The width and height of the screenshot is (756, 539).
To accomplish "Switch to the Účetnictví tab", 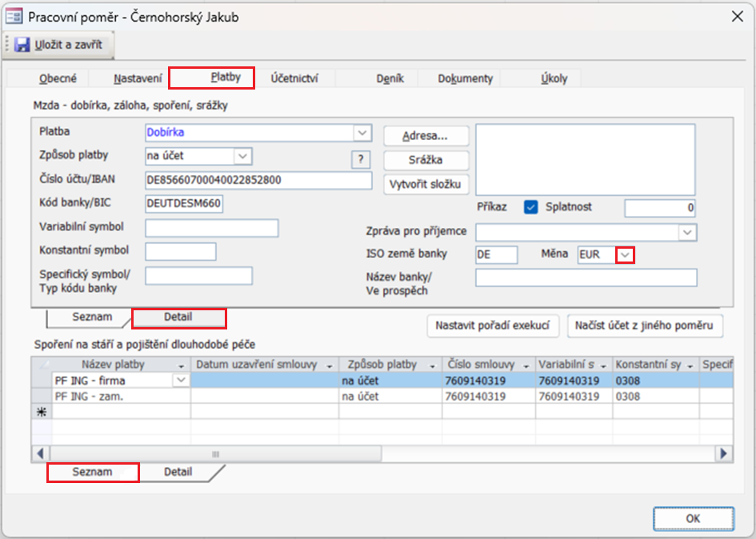I will [294, 78].
